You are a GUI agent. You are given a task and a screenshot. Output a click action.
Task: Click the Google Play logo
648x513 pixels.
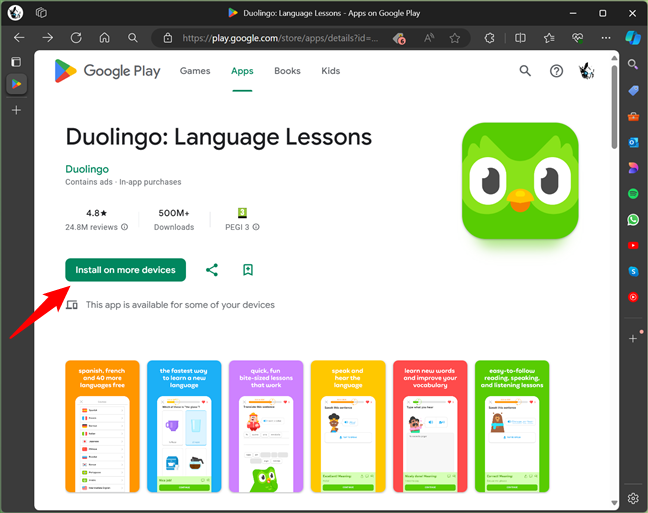107,71
